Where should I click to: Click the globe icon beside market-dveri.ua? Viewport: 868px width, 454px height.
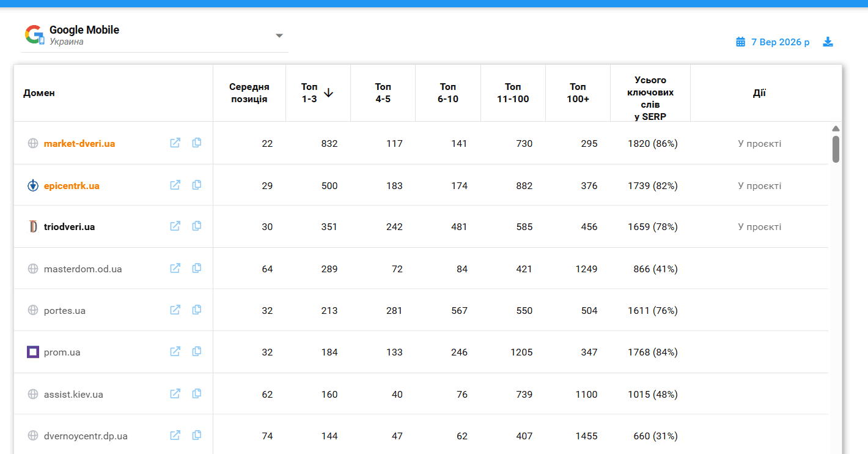(33, 143)
